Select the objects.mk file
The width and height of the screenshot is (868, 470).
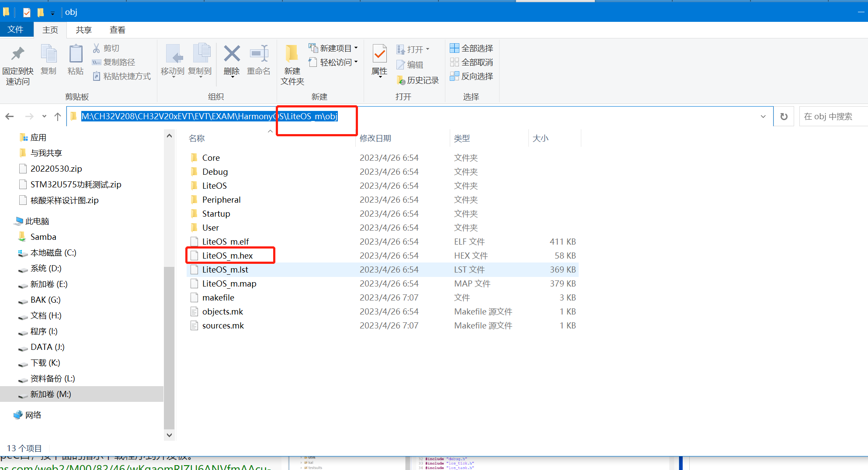point(222,311)
